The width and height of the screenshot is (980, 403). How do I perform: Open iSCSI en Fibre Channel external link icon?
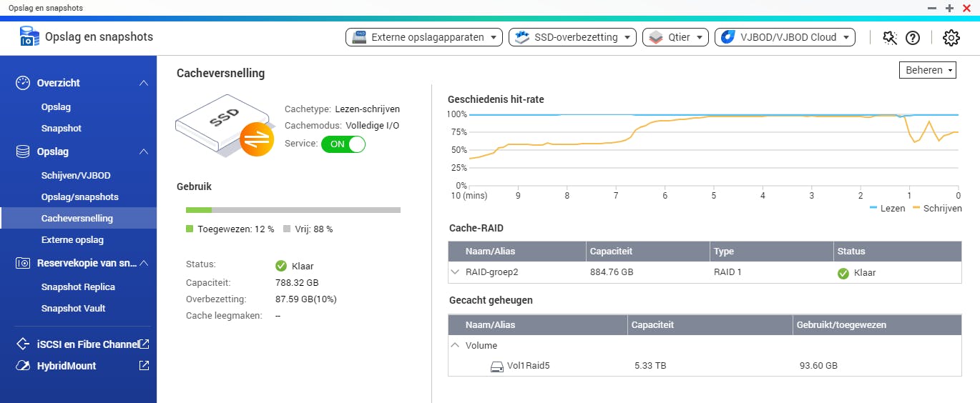[144, 344]
